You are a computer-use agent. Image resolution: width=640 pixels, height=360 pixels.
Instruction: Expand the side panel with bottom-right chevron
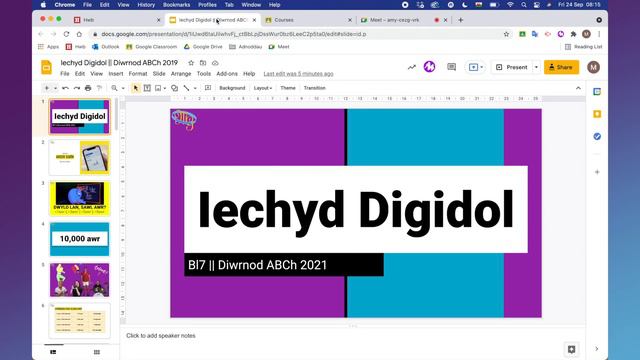[597, 349]
